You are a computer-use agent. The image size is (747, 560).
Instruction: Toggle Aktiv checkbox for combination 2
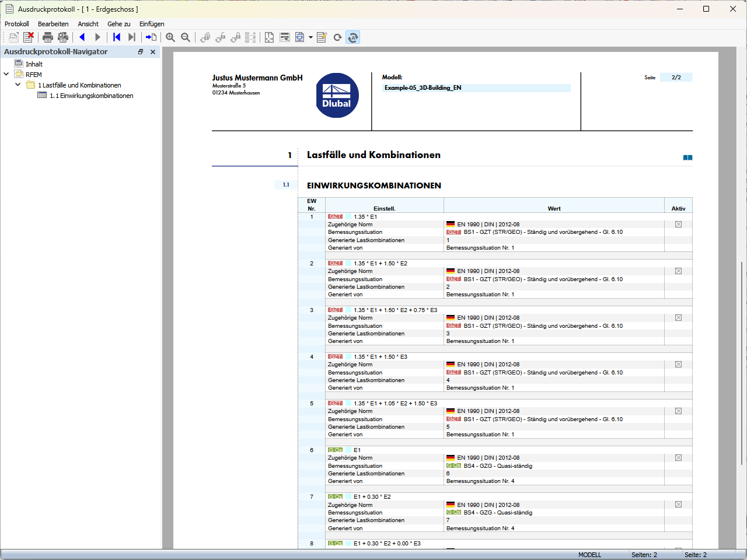point(678,271)
